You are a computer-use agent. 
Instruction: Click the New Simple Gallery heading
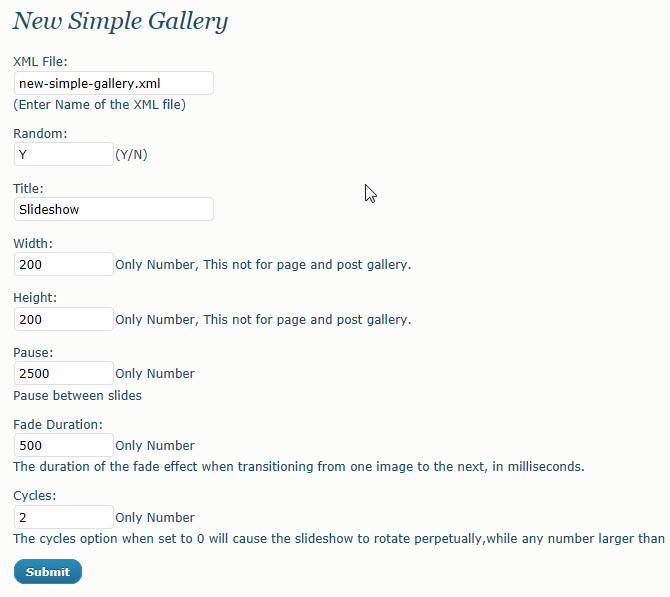(120, 21)
